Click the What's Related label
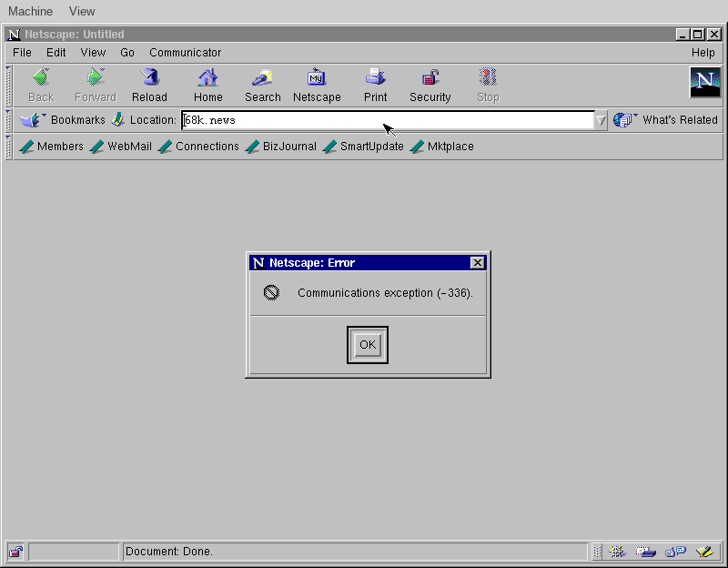 pos(680,120)
